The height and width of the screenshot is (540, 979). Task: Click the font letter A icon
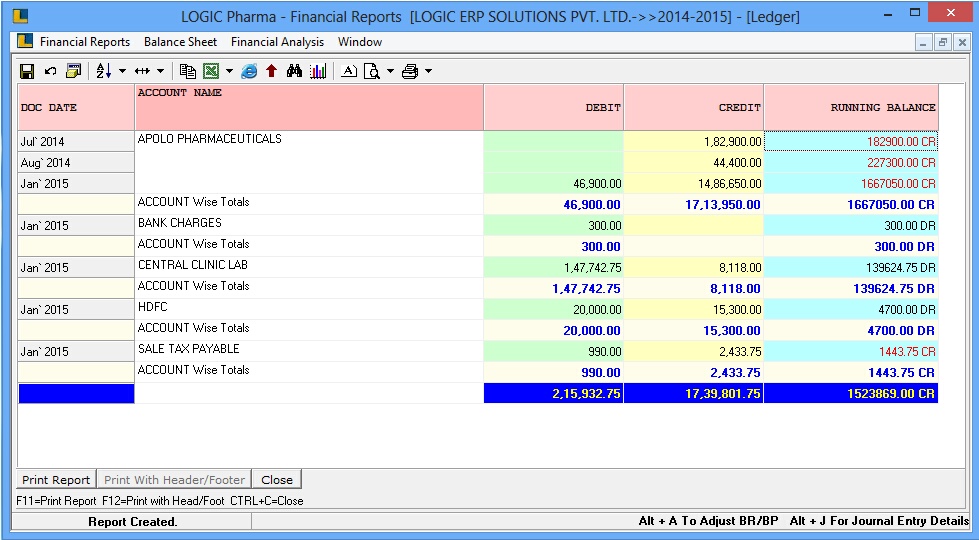[350, 71]
